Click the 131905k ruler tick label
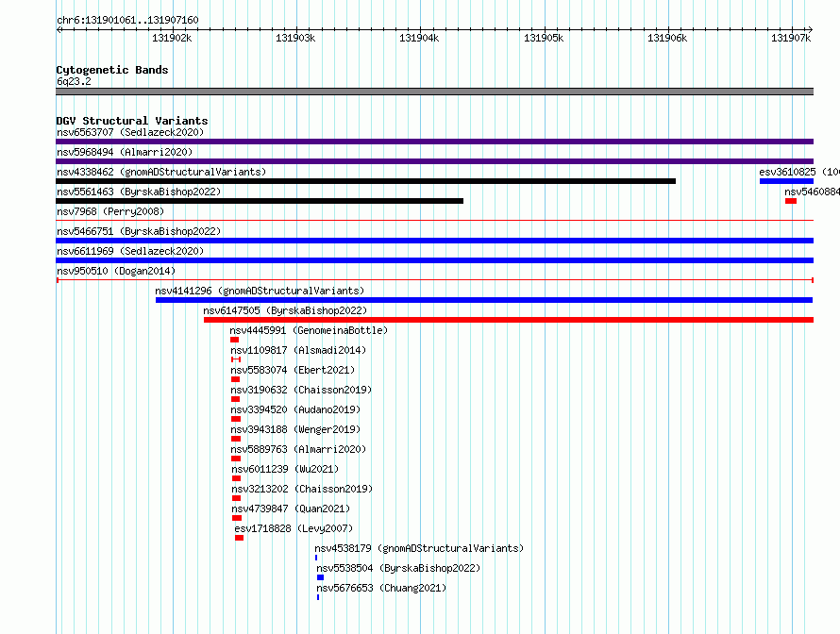 click(x=544, y=38)
